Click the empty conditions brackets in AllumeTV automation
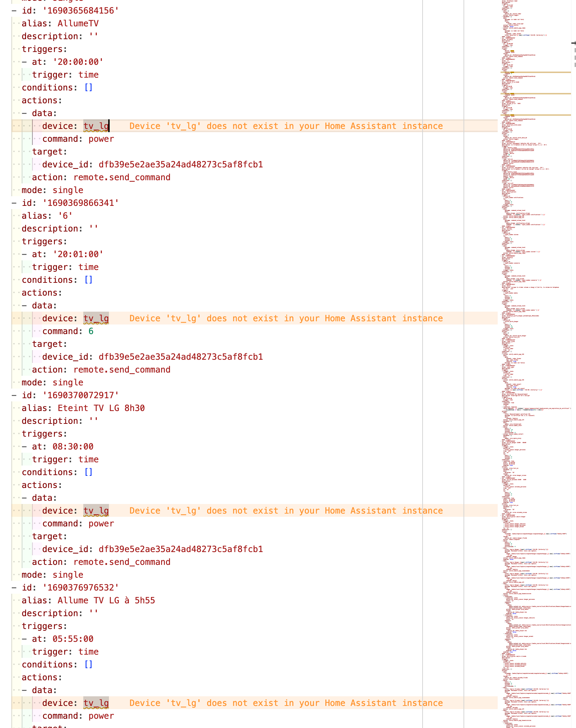Image resolution: width=576 pixels, height=728 pixels. coord(88,88)
